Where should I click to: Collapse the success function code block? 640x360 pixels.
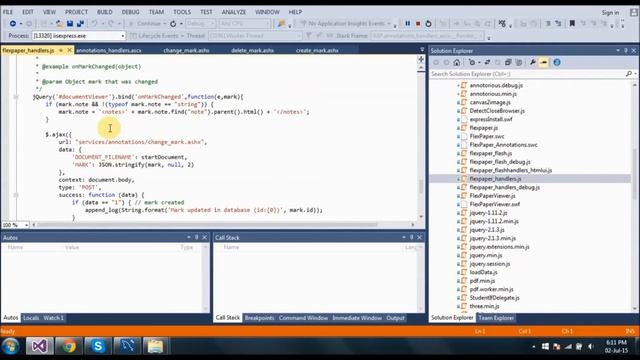tap(16, 195)
